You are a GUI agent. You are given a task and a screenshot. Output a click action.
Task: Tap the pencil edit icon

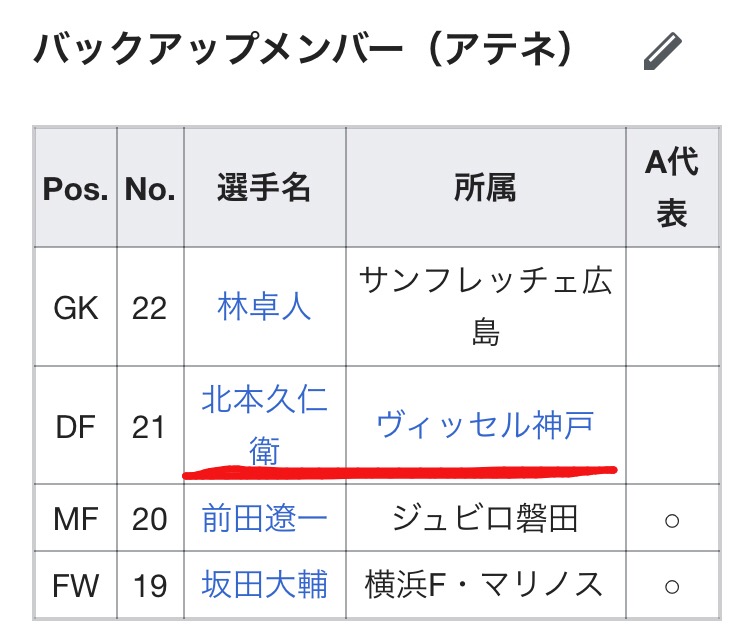pyautogui.click(x=662, y=48)
